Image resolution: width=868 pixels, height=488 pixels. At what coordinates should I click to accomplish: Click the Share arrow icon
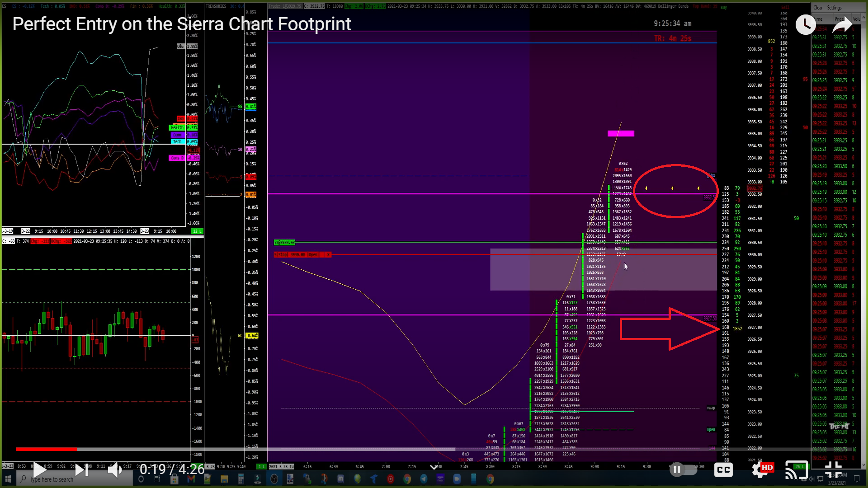pyautogui.click(x=842, y=24)
